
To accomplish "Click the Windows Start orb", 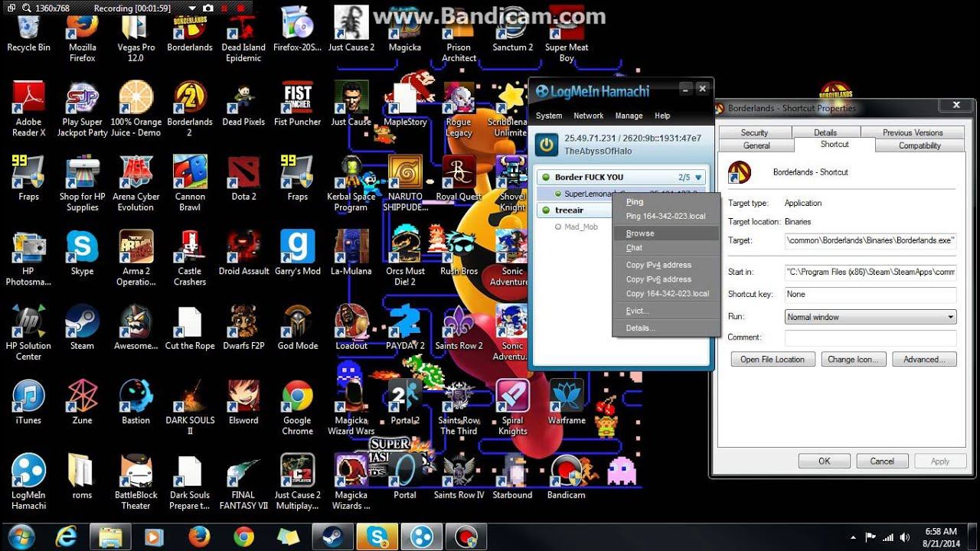I will coord(21,536).
